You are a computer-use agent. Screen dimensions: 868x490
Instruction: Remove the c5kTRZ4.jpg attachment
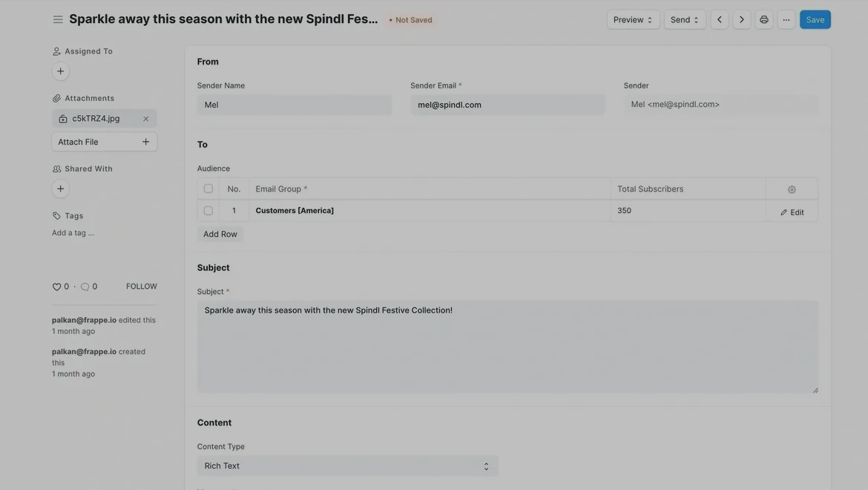pyautogui.click(x=146, y=119)
